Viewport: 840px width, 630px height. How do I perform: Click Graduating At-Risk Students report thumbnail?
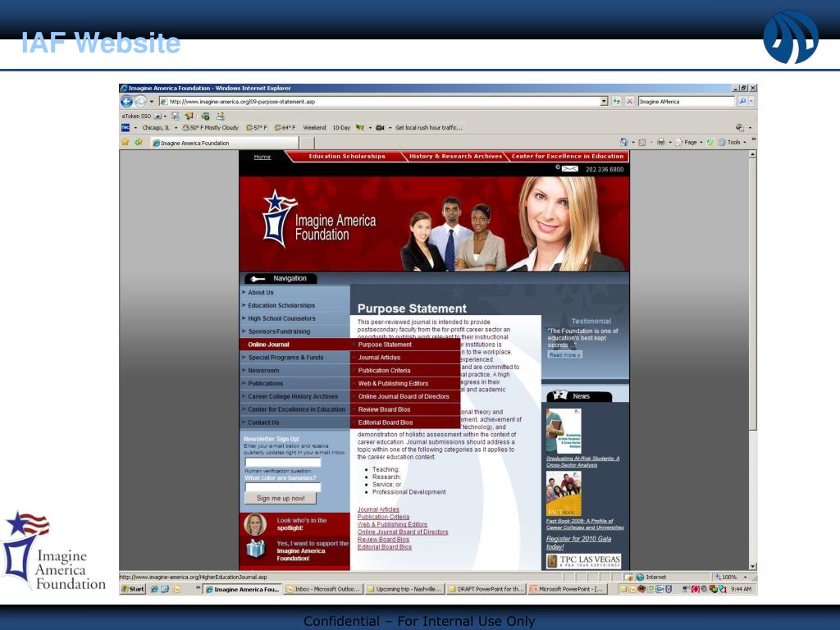tap(564, 431)
